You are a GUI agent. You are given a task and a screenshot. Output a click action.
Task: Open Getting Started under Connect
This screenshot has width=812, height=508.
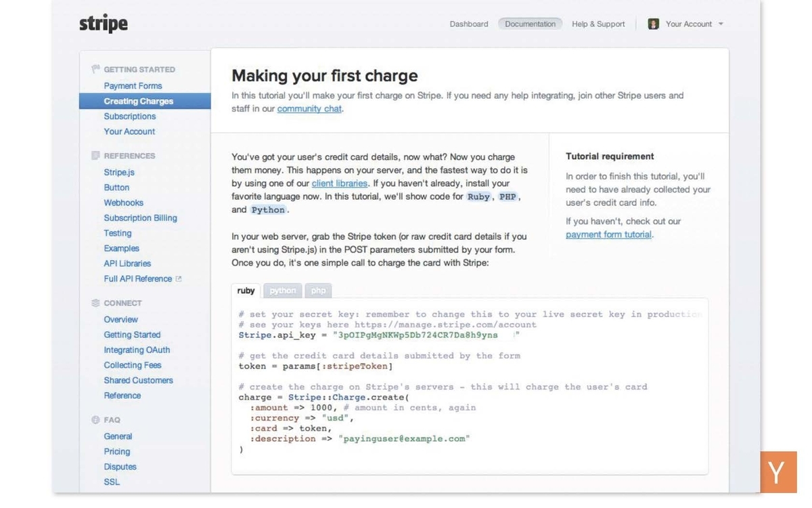pos(132,335)
